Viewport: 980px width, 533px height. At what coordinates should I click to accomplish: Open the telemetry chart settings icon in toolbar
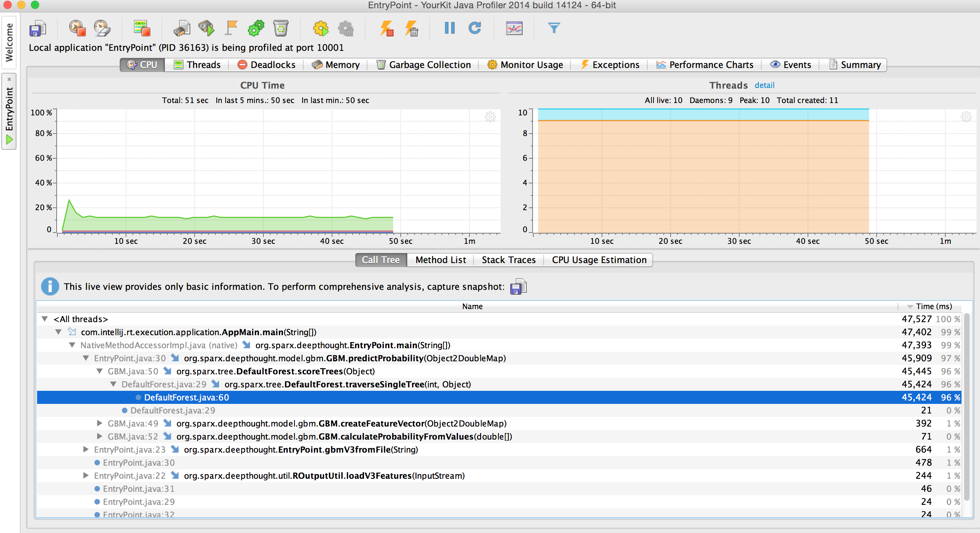[514, 29]
